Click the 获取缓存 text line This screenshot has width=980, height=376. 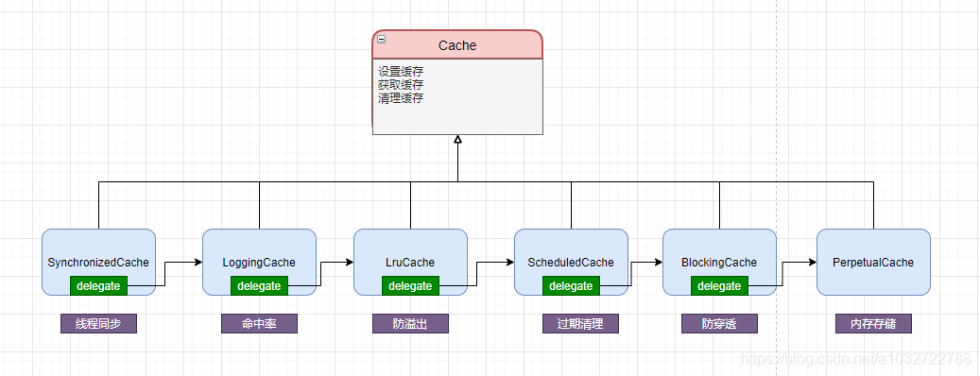tap(401, 85)
